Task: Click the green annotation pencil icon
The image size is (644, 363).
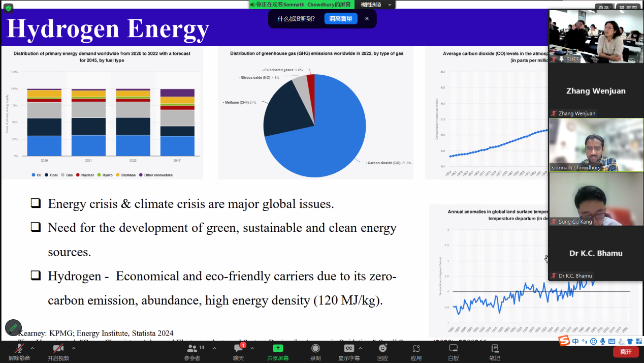Action: tap(13, 328)
